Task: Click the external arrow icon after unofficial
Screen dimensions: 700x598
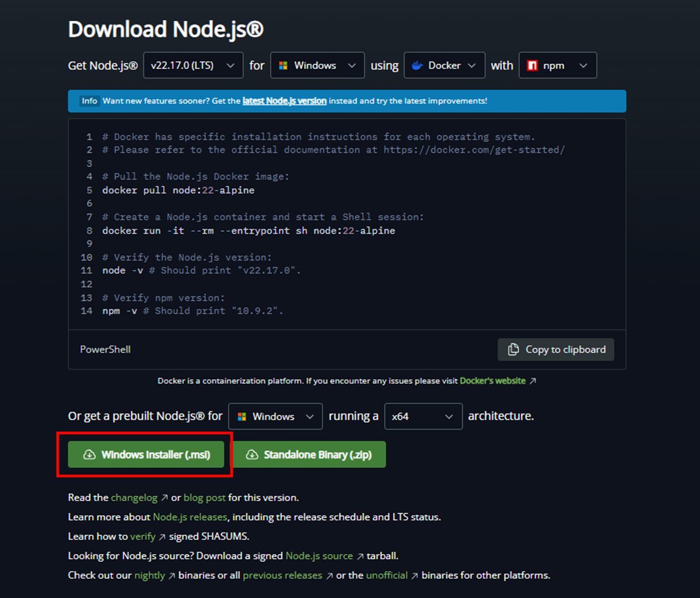Action: [414, 576]
